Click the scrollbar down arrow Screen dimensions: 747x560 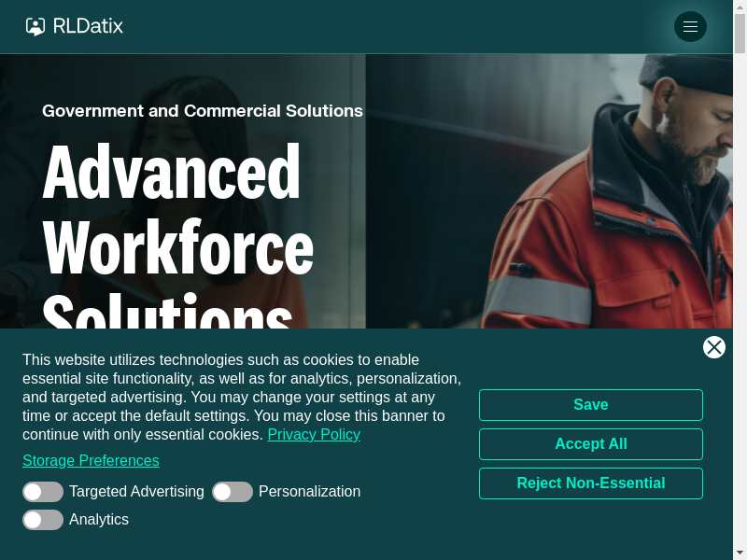pyautogui.click(x=740, y=553)
